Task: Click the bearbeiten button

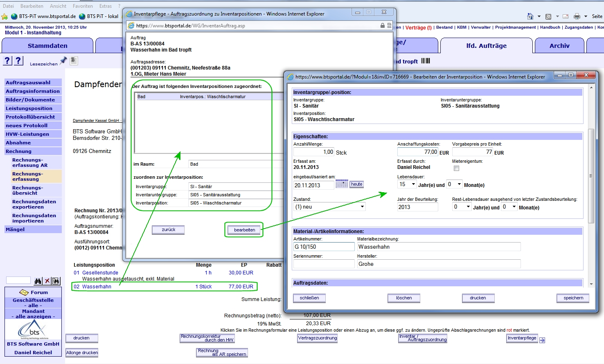Action: 244,230
